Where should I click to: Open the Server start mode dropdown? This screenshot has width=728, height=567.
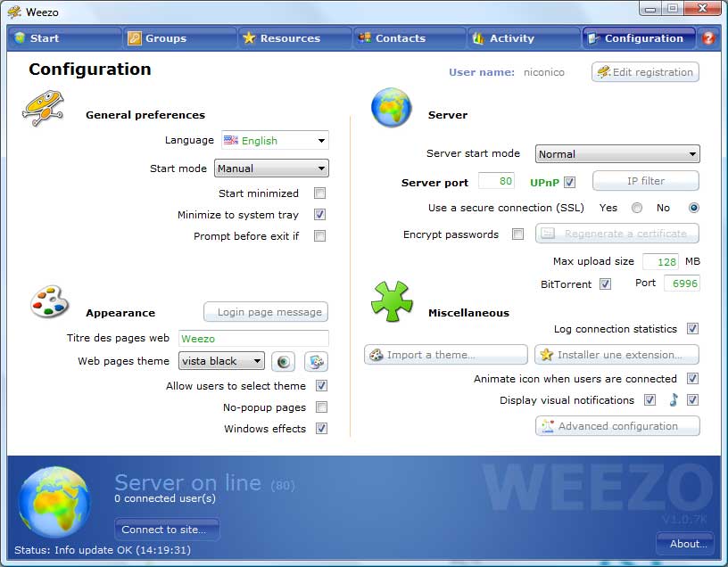[617, 154]
